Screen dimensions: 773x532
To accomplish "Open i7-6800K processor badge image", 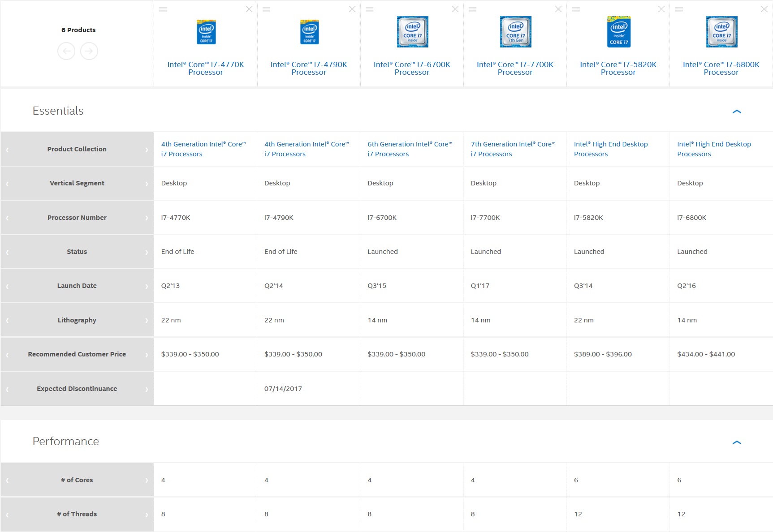I will (721, 32).
